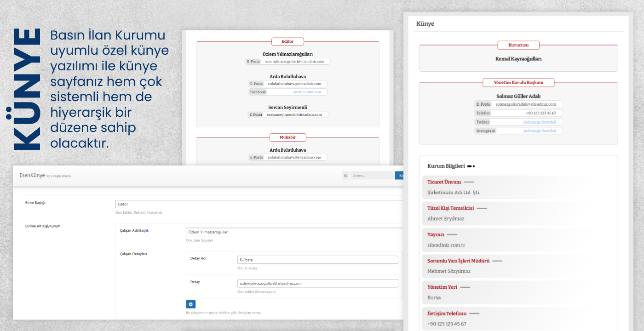
Task: Click the siteadiniz.com.tr Yayıncı value
Action: pyautogui.click(x=446, y=245)
